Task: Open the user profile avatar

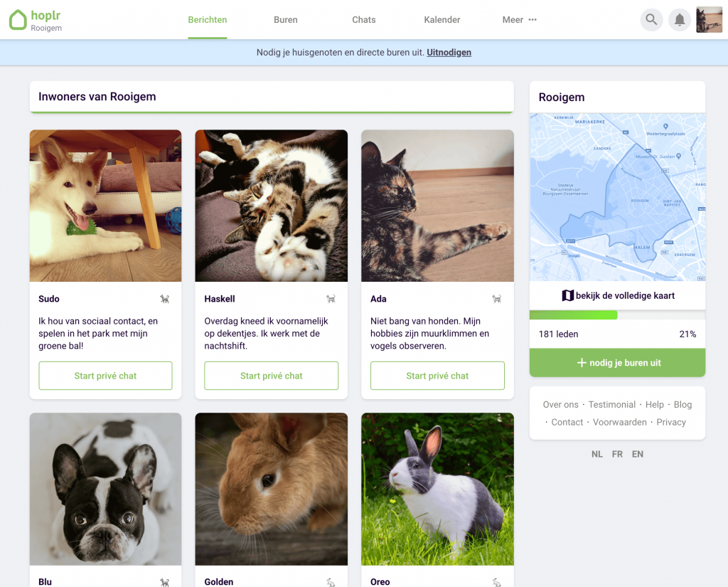Action: pyautogui.click(x=709, y=20)
